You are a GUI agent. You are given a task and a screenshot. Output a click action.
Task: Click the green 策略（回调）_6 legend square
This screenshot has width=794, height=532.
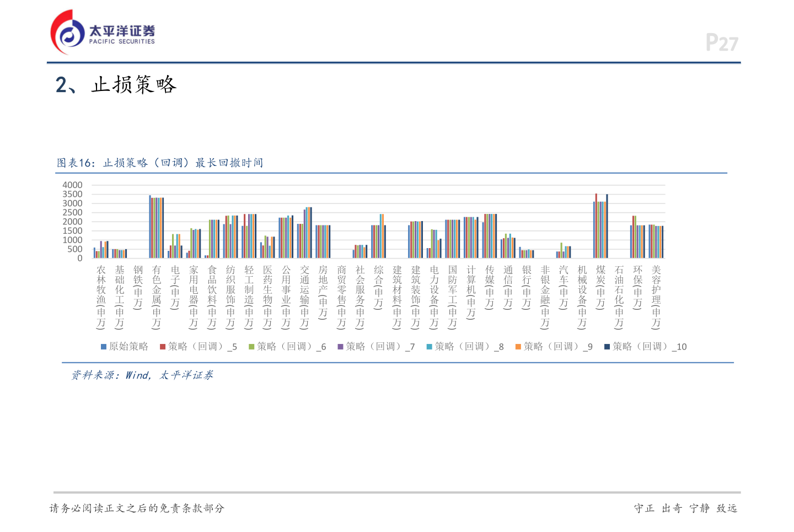click(x=251, y=346)
